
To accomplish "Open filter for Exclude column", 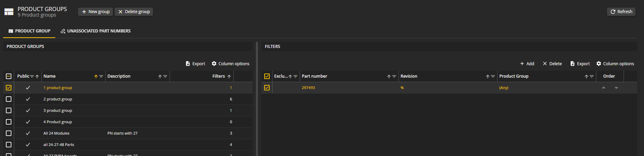I will (295, 77).
